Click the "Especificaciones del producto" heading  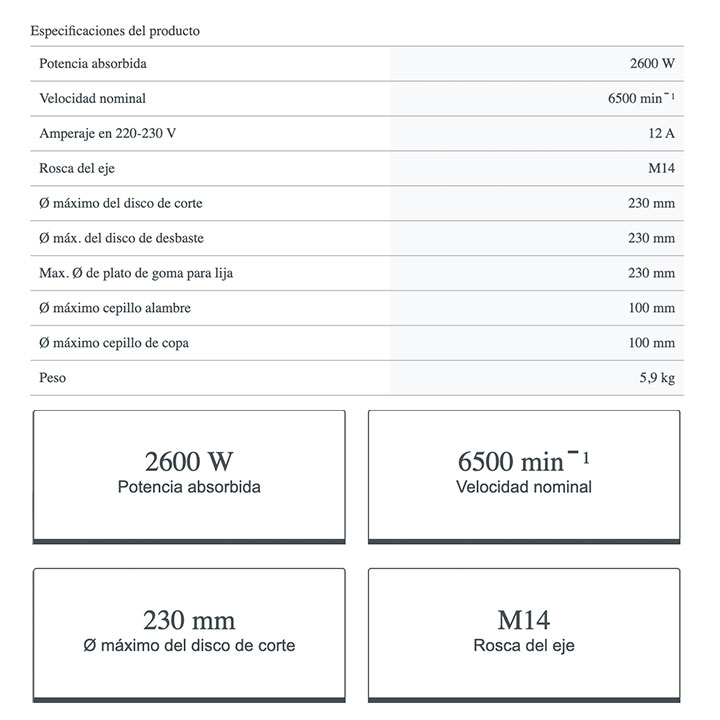[x=115, y=31]
